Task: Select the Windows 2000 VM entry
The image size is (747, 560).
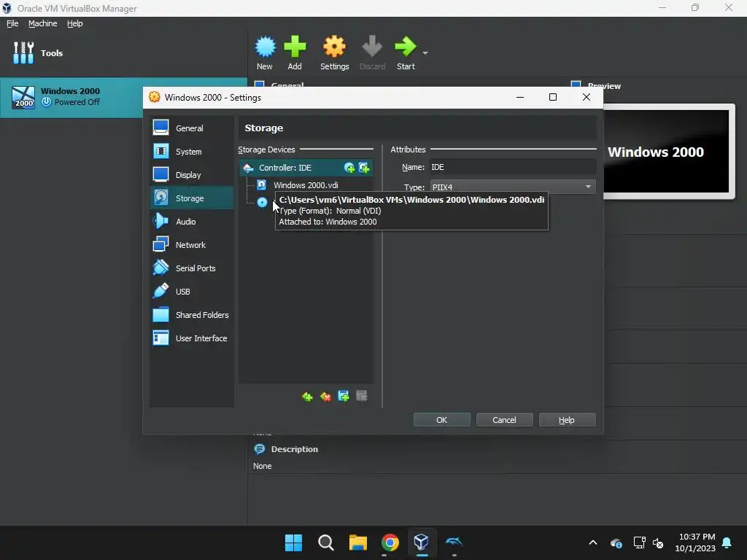Action: click(x=123, y=97)
